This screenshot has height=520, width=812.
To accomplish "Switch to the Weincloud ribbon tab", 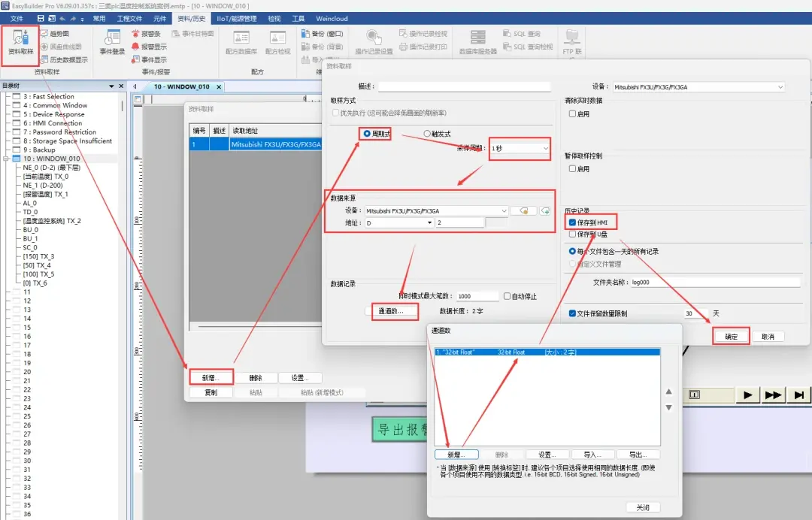I will pyautogui.click(x=332, y=19).
